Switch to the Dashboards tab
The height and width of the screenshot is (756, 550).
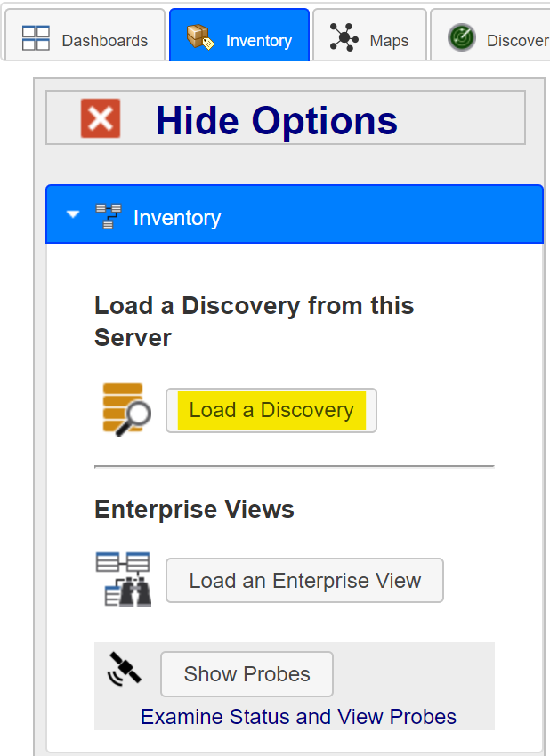[85, 35]
